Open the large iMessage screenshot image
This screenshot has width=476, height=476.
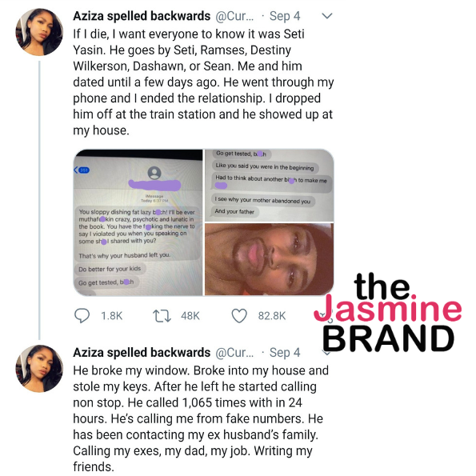coord(138,222)
